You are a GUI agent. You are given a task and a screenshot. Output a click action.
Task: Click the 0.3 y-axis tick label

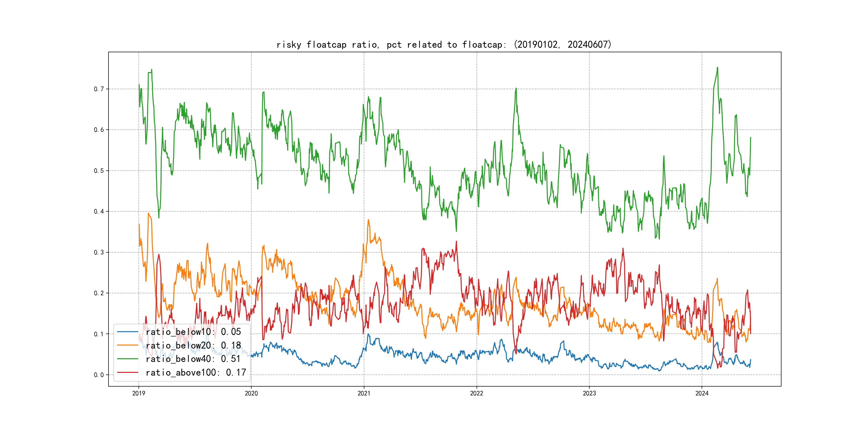click(99, 252)
